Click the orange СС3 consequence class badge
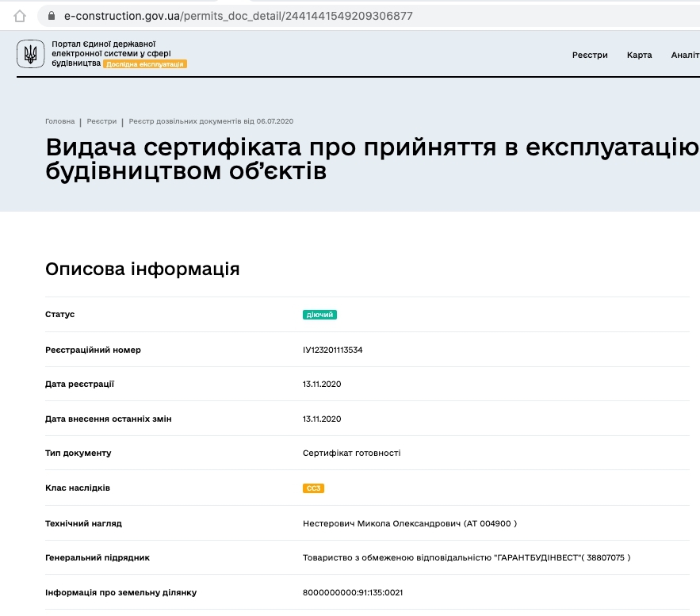This screenshot has width=700, height=616. pos(313,488)
